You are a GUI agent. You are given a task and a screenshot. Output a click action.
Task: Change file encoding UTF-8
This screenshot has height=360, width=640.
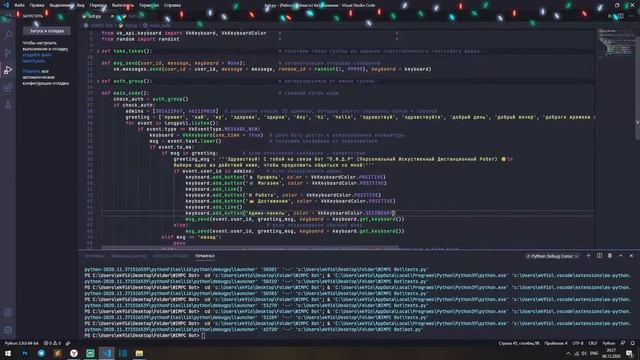(x=578, y=343)
